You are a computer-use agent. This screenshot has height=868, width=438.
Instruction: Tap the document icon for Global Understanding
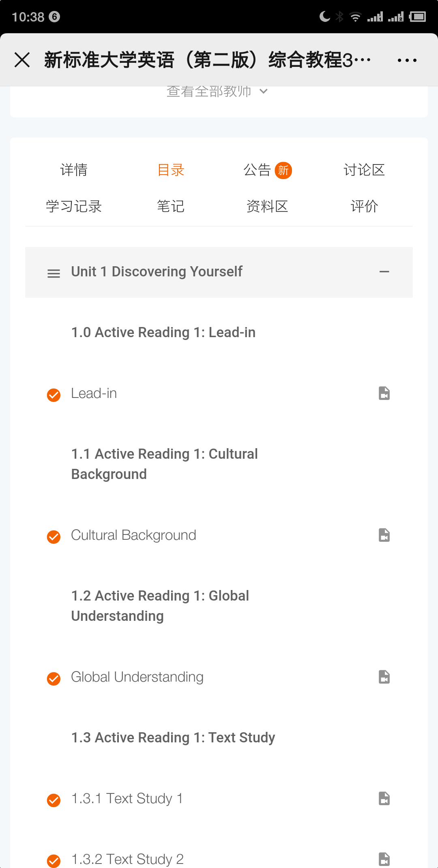tap(384, 677)
